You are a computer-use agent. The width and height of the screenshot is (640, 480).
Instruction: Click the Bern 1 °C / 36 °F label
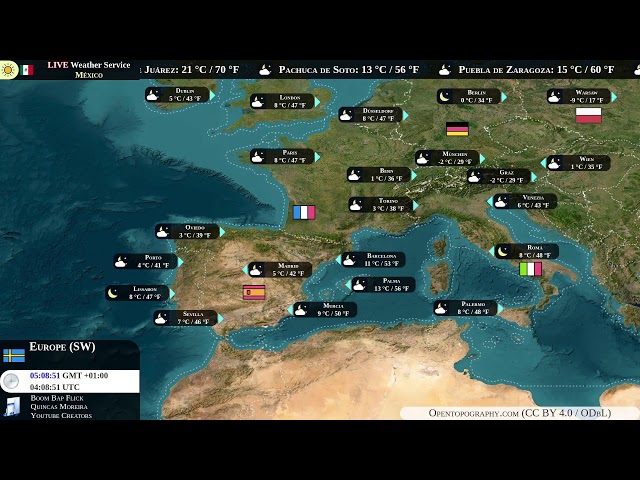[379, 175]
